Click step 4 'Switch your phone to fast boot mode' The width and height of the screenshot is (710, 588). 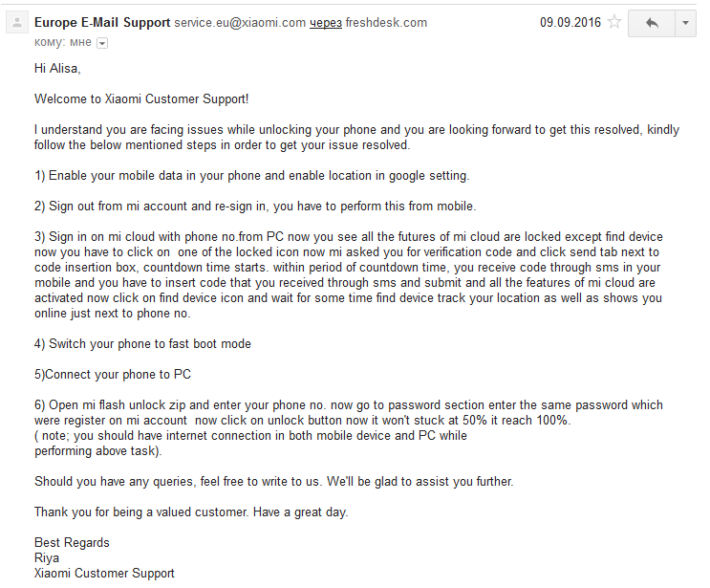pos(142,344)
